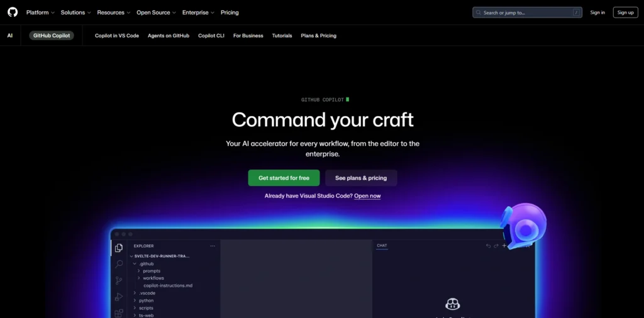Open Tutorials subnav item

(282, 36)
